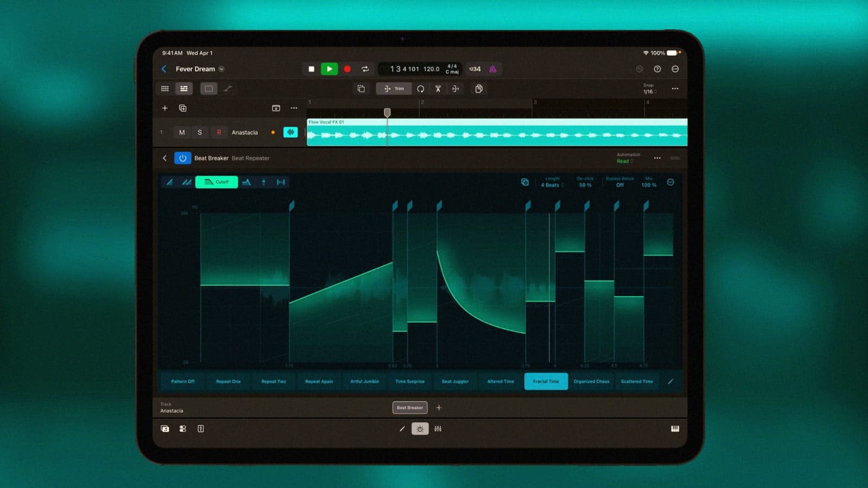The height and width of the screenshot is (488, 868).
Task: Toggle the 1234 count-in button
Action: tap(475, 69)
